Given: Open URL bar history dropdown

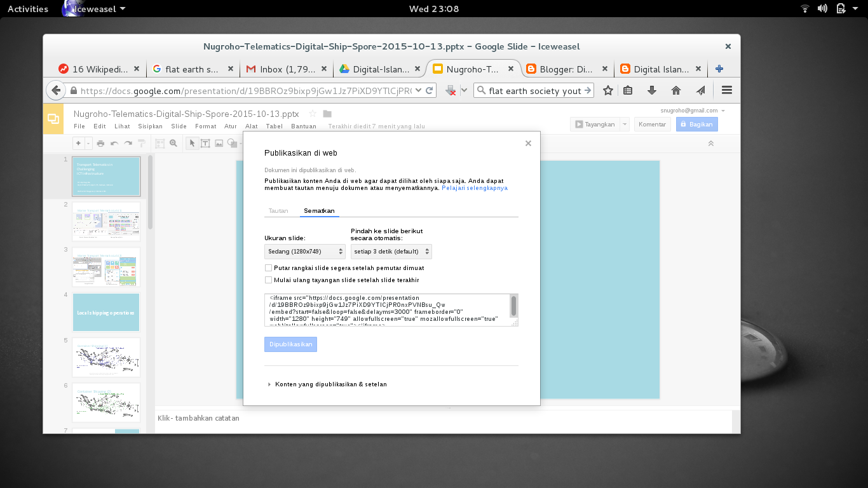Looking at the screenshot, I should [417, 91].
